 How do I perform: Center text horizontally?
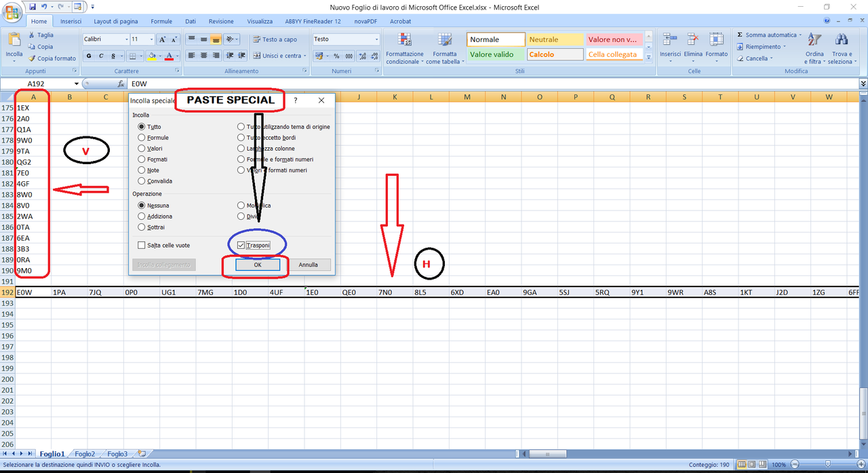[203, 56]
